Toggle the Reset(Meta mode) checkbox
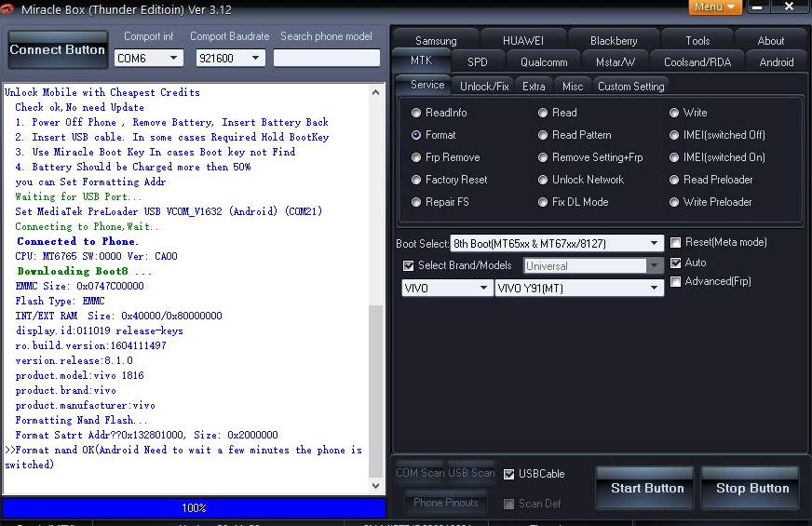 (x=675, y=242)
